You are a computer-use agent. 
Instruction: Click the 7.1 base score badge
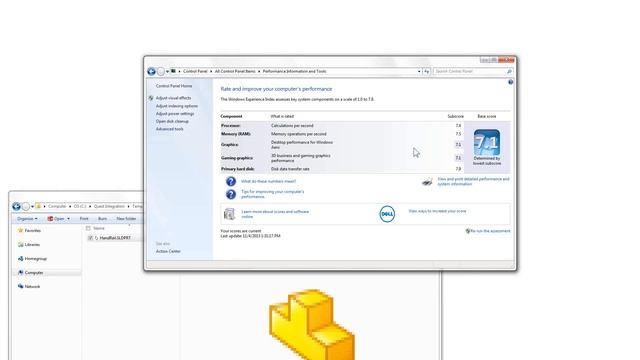pyautogui.click(x=487, y=142)
